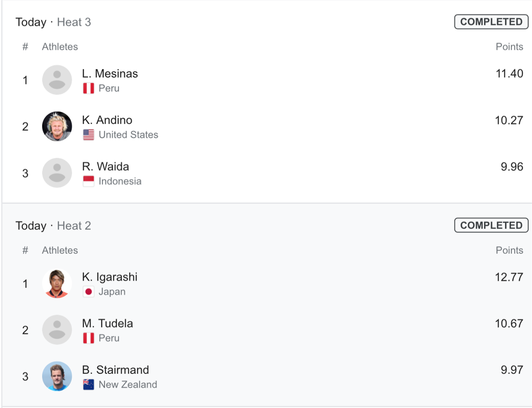This screenshot has width=532, height=408.
Task: Click the Japan flag icon
Action: pos(88,291)
